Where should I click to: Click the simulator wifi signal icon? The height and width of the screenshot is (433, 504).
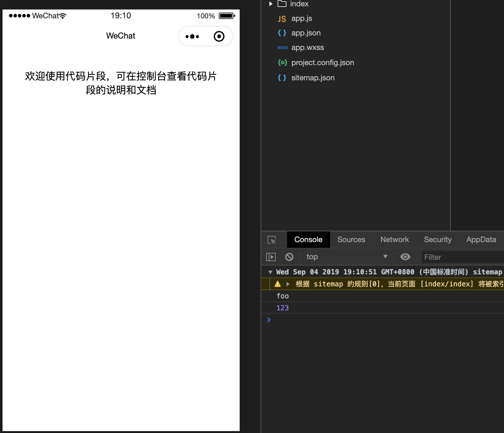point(63,16)
